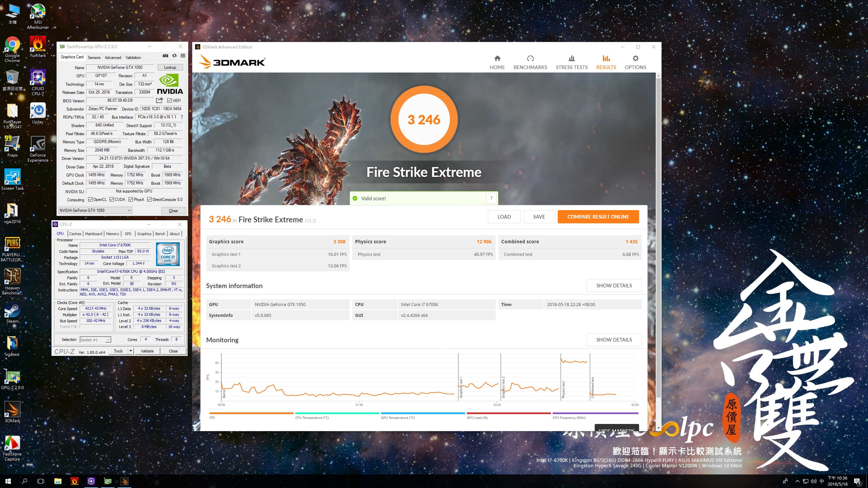Toggle the DirectCompute 5.0 checkbox

coord(149,200)
